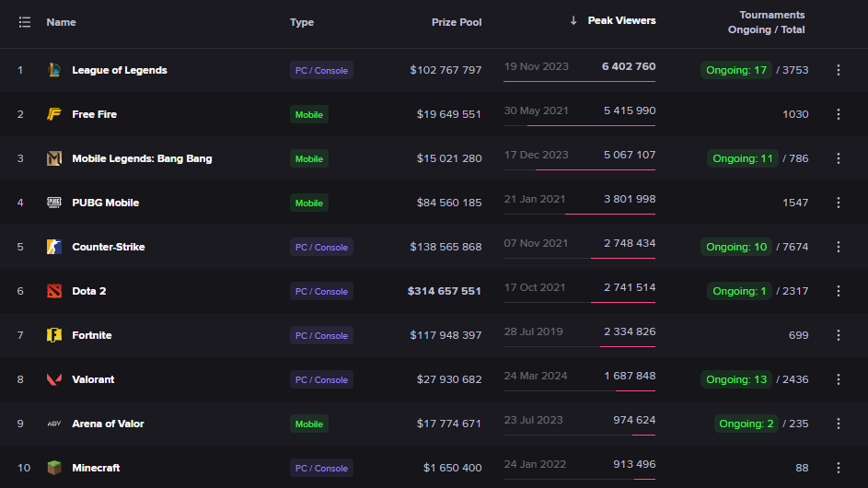Viewport: 868px width, 488px height.
Task: Click the prize pool $314 657 551
Action: (444, 291)
